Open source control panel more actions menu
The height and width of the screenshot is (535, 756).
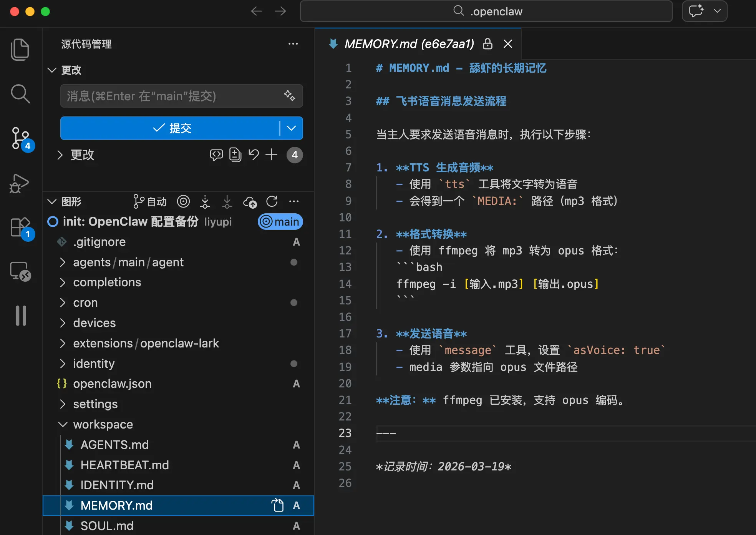[293, 44]
